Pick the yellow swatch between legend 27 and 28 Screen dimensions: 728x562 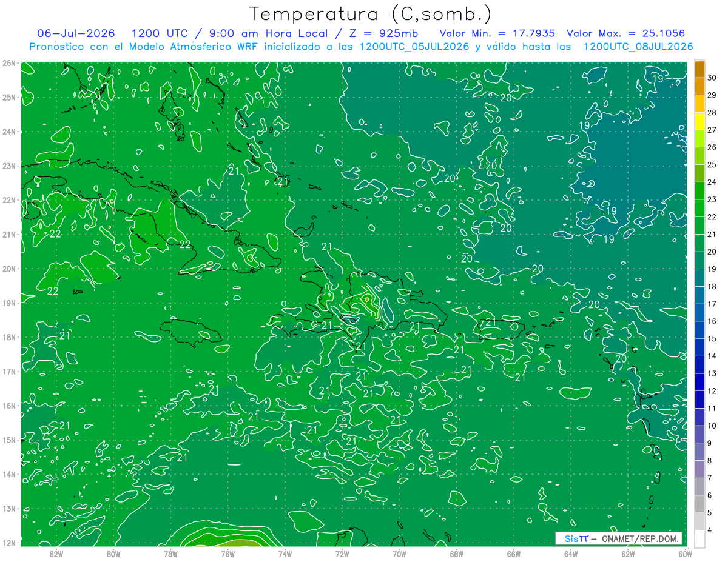tap(699, 121)
